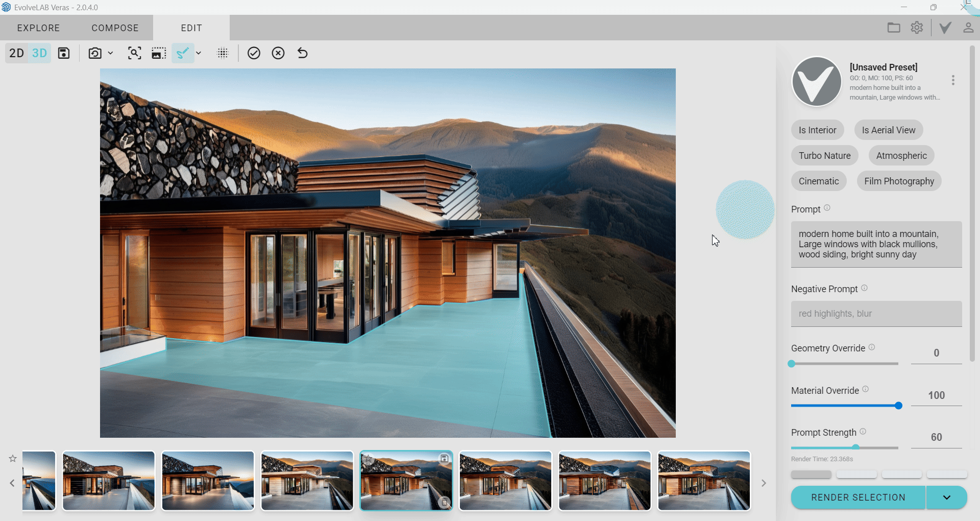Click the camera refresh capture icon
This screenshot has width=980, height=521.
[95, 53]
